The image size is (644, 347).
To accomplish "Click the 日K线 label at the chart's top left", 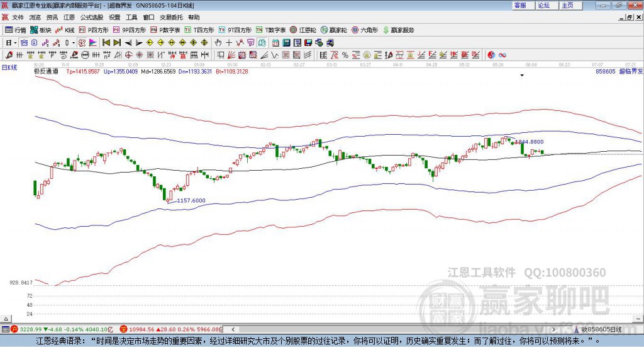I will click(9, 67).
